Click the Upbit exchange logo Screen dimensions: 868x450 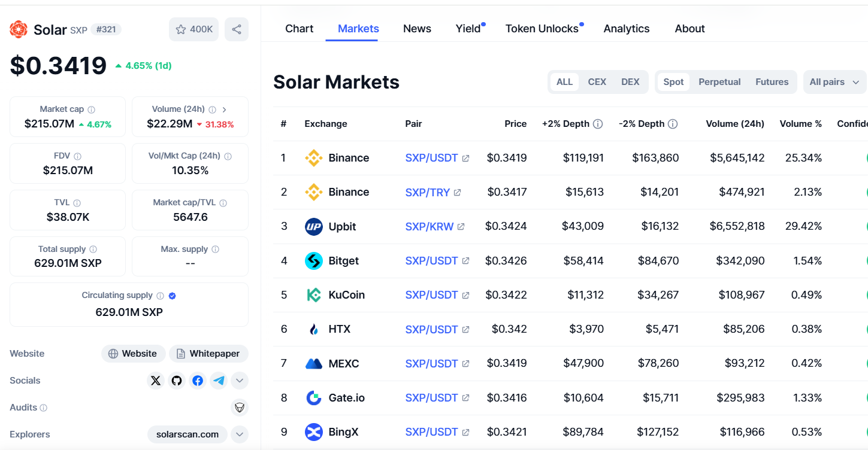click(x=314, y=227)
